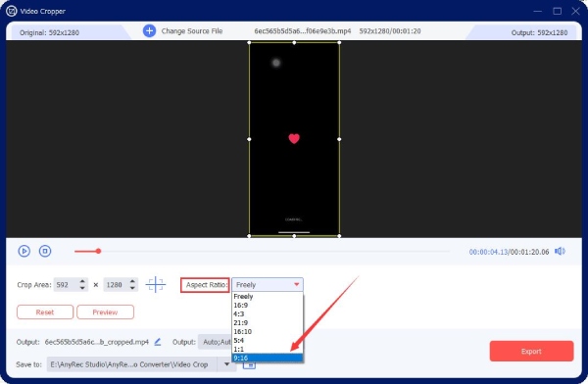Mute the volume speaker icon

click(560, 251)
